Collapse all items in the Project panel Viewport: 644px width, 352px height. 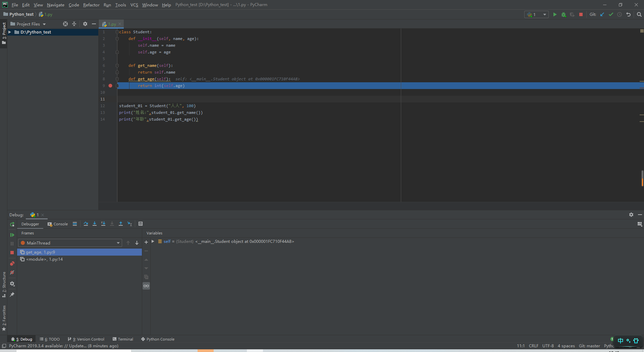click(x=74, y=24)
